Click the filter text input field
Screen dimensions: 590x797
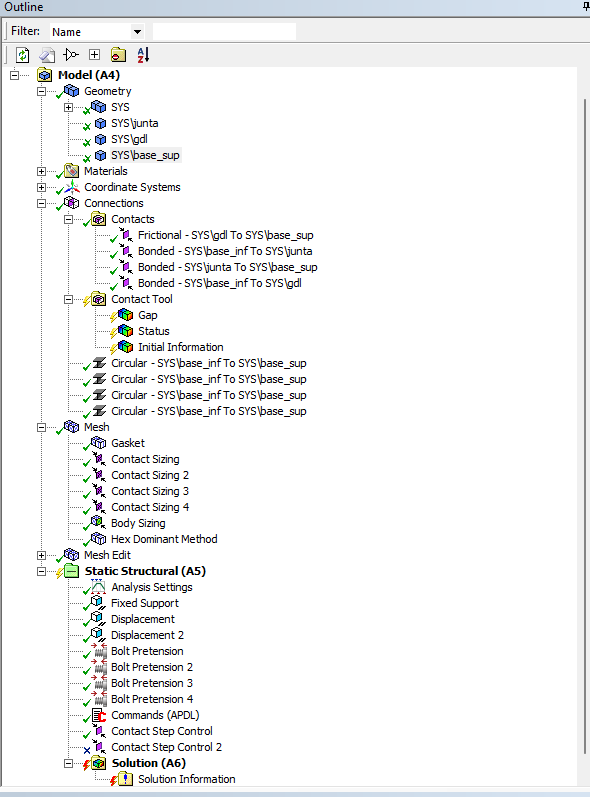224,32
